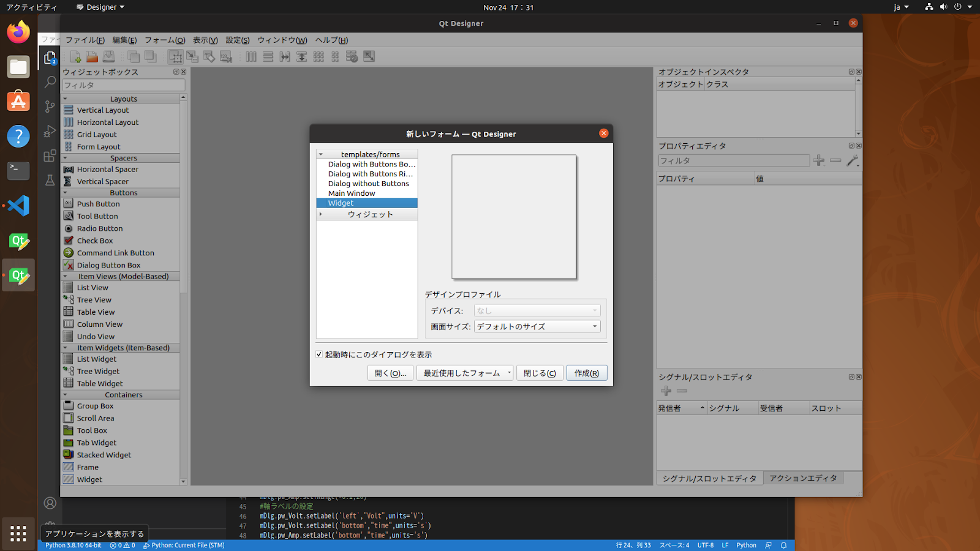Viewport: 980px width, 551px height.
Task: Click the 作成(R) create button
Action: [587, 373]
